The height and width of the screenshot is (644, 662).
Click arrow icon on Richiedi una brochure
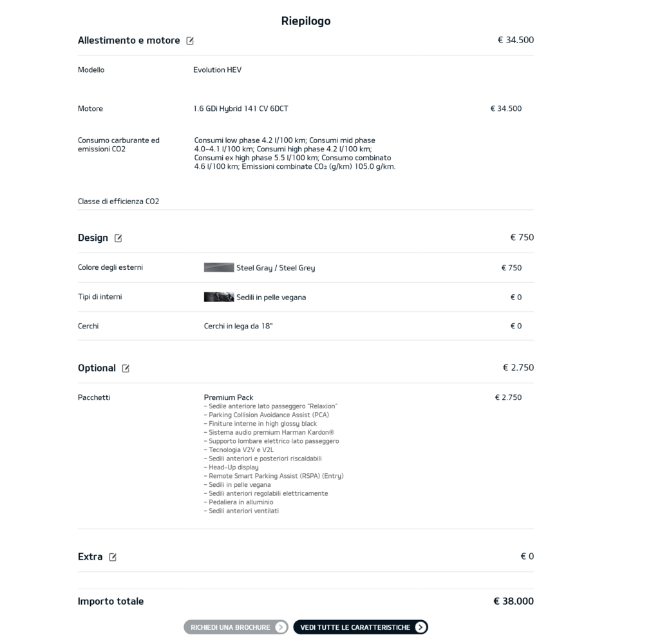281,627
